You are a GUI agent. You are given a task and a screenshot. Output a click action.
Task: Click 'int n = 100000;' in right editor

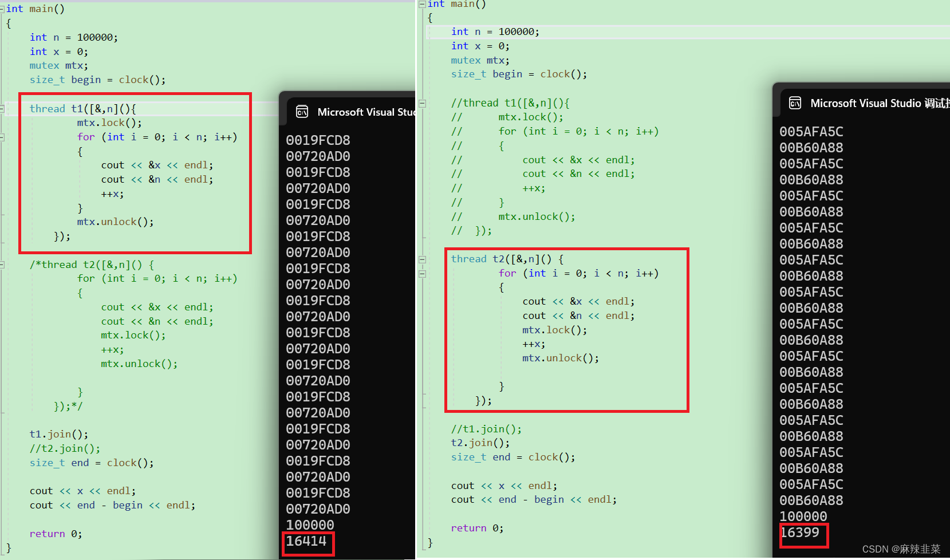pos(495,31)
